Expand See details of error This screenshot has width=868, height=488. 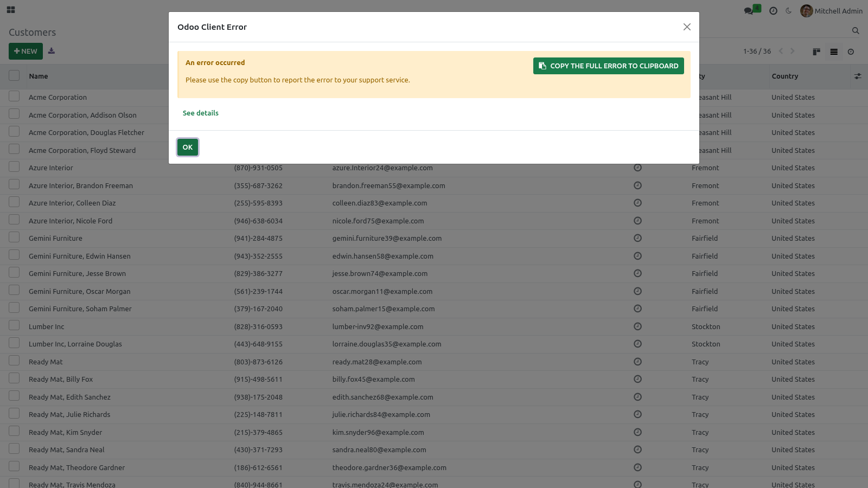coord(201,113)
